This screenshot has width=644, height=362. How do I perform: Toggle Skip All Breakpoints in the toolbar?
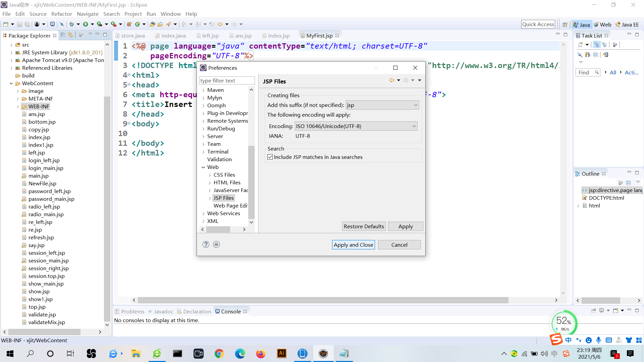click(x=62, y=24)
